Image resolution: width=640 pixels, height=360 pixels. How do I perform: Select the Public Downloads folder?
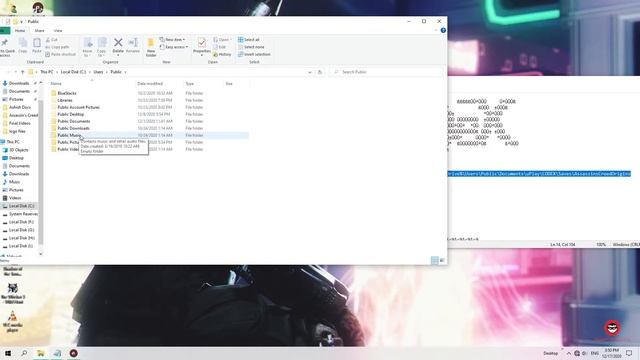pos(73,128)
